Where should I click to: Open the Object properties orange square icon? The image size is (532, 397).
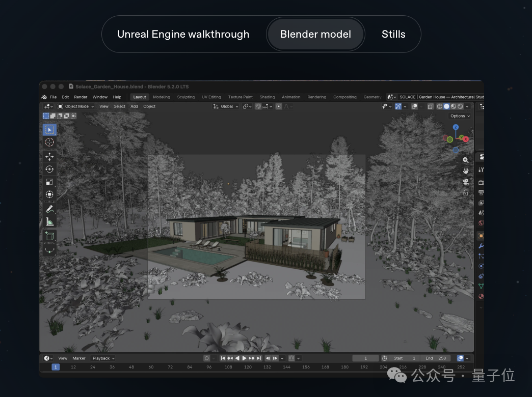[x=481, y=236]
